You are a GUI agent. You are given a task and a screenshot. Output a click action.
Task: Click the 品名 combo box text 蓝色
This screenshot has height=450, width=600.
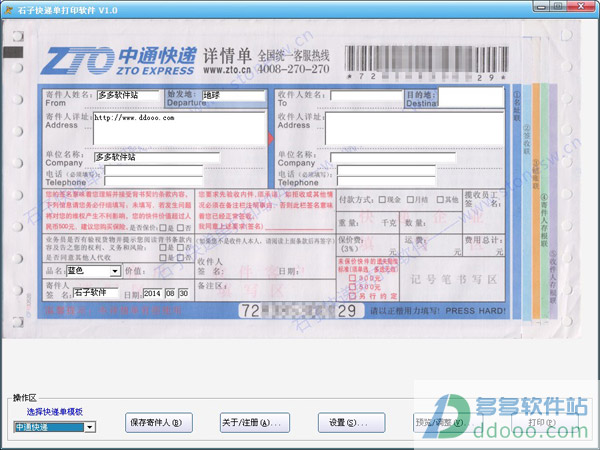(88, 271)
